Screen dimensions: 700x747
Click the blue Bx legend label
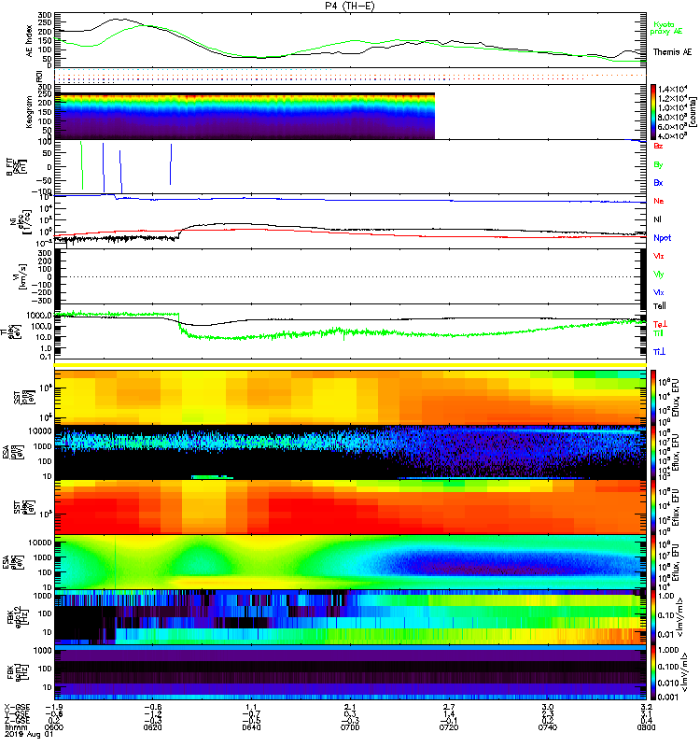pos(658,182)
